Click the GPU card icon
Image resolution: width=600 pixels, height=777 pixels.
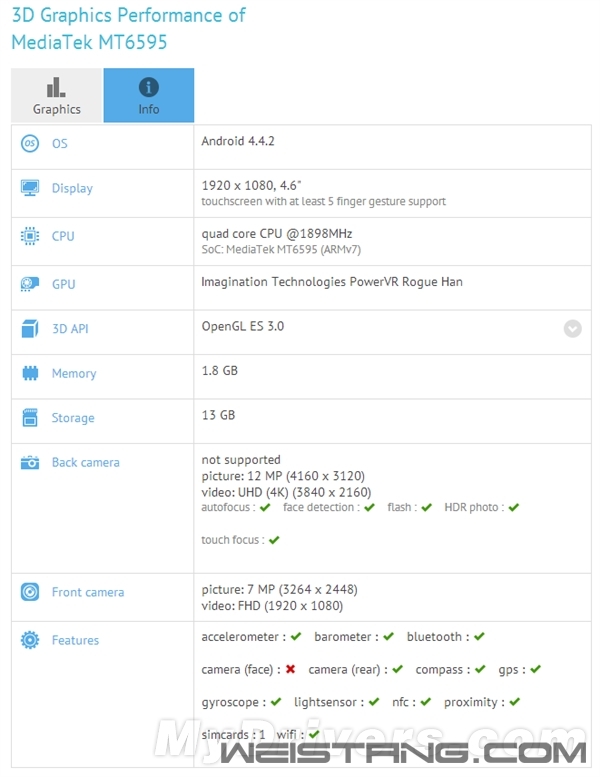(x=30, y=284)
